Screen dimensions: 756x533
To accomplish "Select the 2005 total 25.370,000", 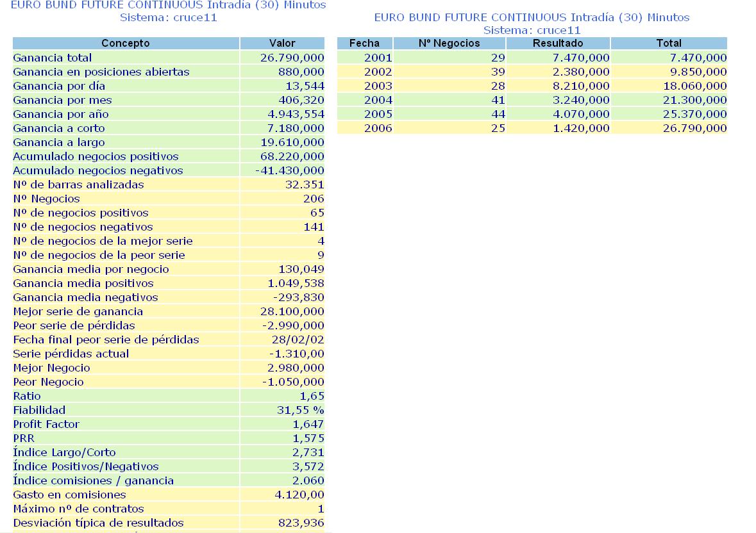I will [695, 114].
